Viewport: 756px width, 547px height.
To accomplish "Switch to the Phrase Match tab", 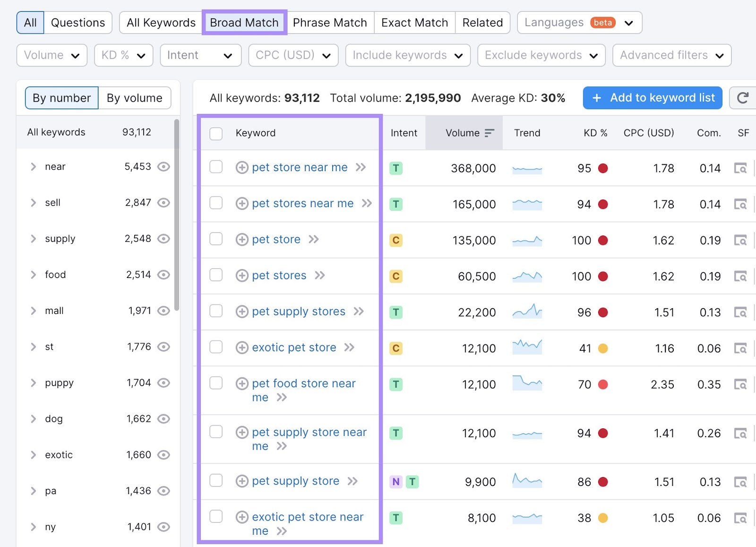I will tap(330, 22).
